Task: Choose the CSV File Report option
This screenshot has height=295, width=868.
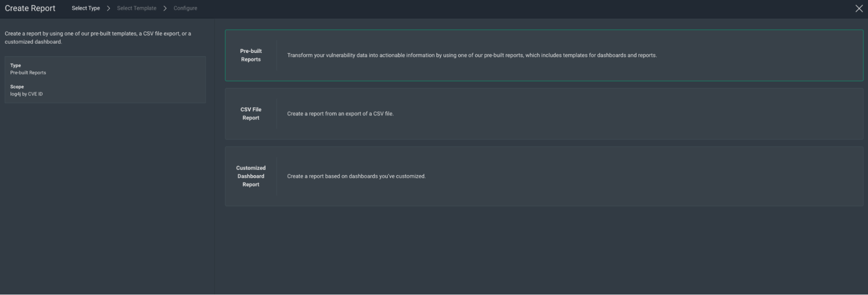Action: point(251,114)
